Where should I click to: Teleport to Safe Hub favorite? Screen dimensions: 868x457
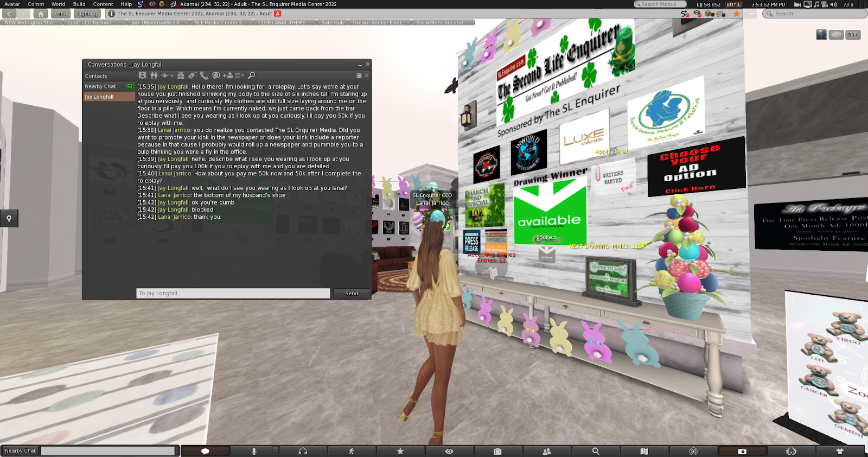tap(333, 23)
